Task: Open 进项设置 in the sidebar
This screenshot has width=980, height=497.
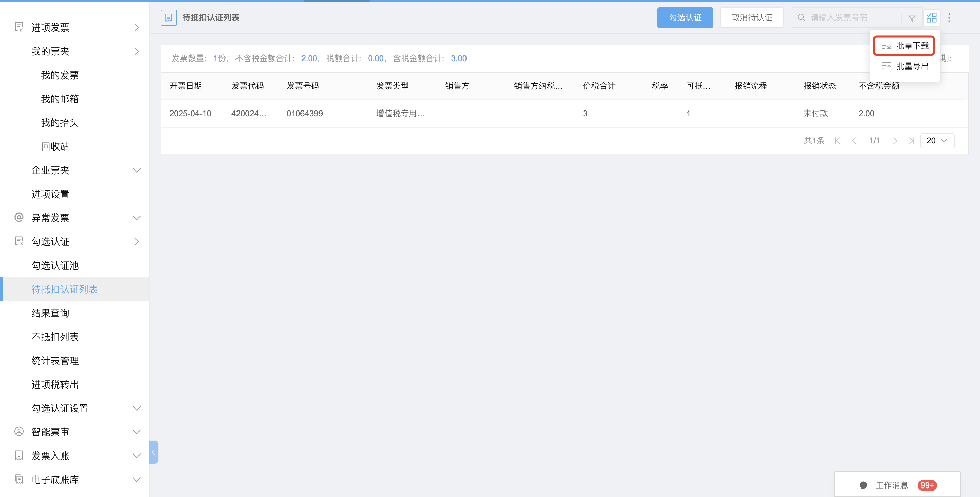Action: [50, 194]
